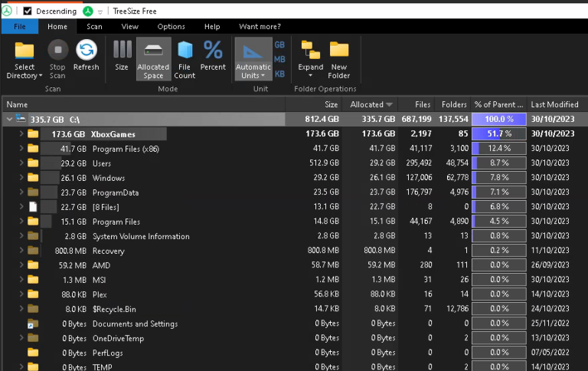Viewport: 588px width, 371px height.
Task: Sort by the Size column header
Action: click(x=313, y=104)
